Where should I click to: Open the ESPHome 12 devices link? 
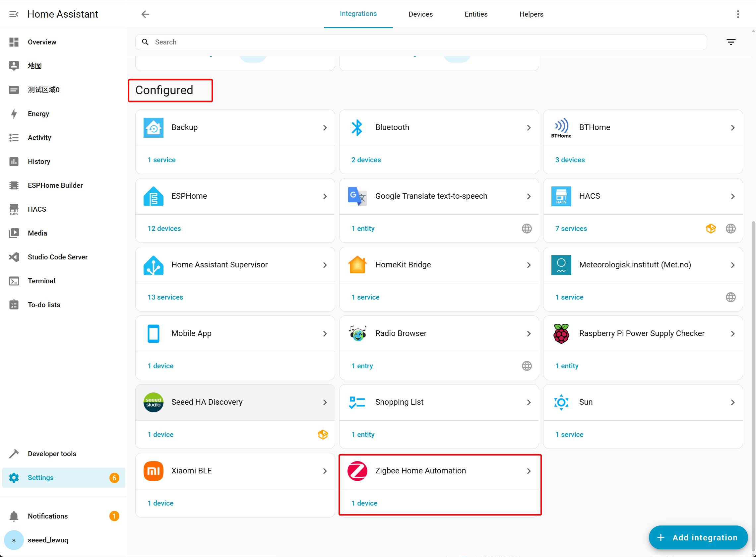(164, 229)
